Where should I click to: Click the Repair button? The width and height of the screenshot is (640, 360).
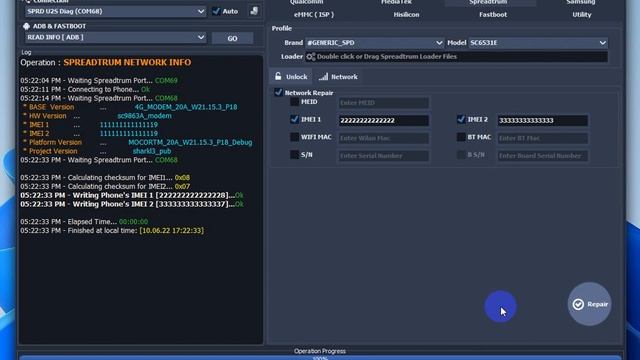pos(589,304)
